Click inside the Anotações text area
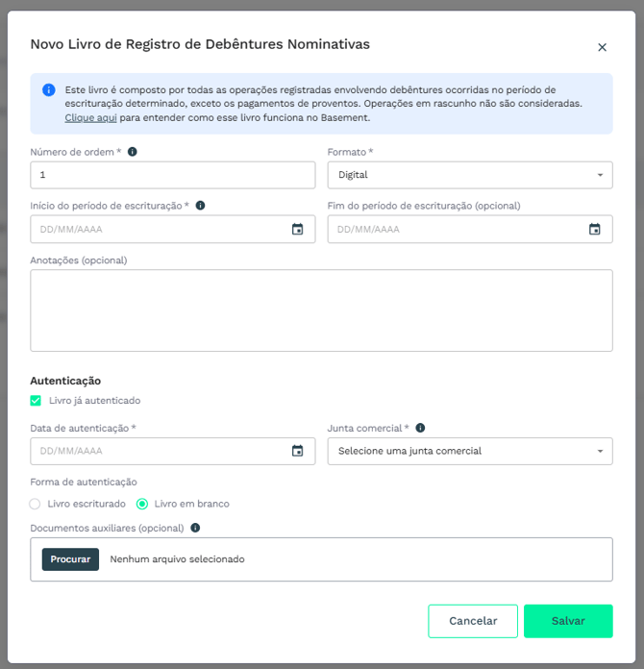644x669 pixels. pyautogui.click(x=321, y=310)
